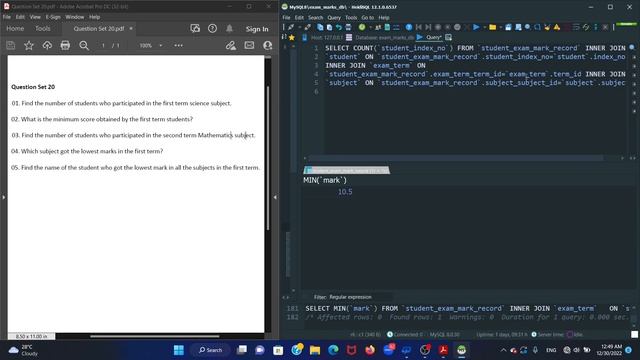Open the 100% zoom level dropdown
Screen dimensions: 640x360
click(161, 45)
